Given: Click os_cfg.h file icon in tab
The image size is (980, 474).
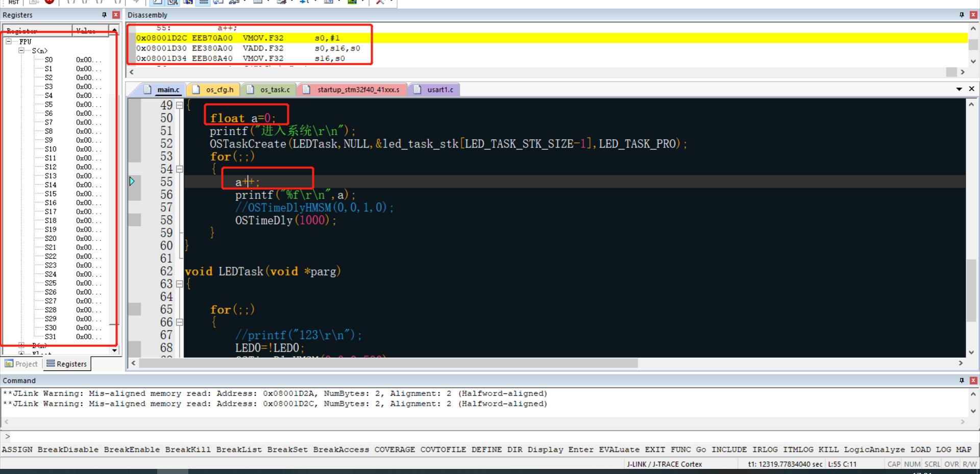Looking at the screenshot, I should click(x=195, y=90).
